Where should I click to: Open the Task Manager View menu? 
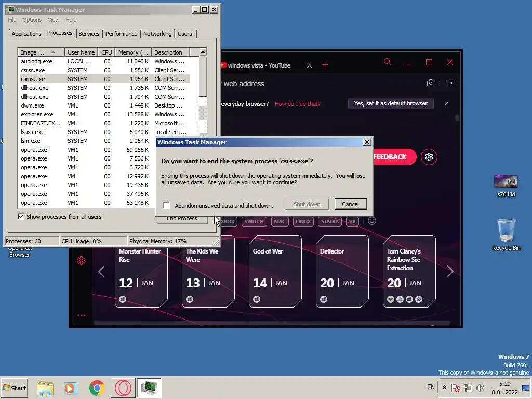tap(54, 20)
